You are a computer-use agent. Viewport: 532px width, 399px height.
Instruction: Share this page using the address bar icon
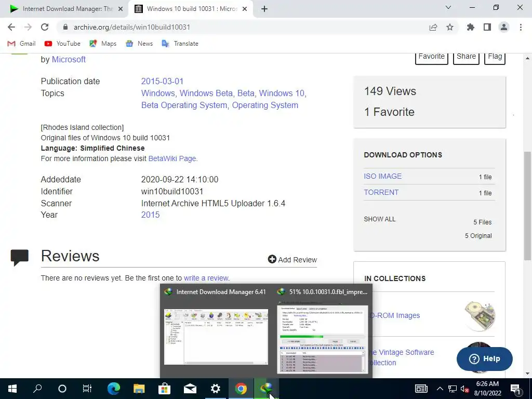433,27
